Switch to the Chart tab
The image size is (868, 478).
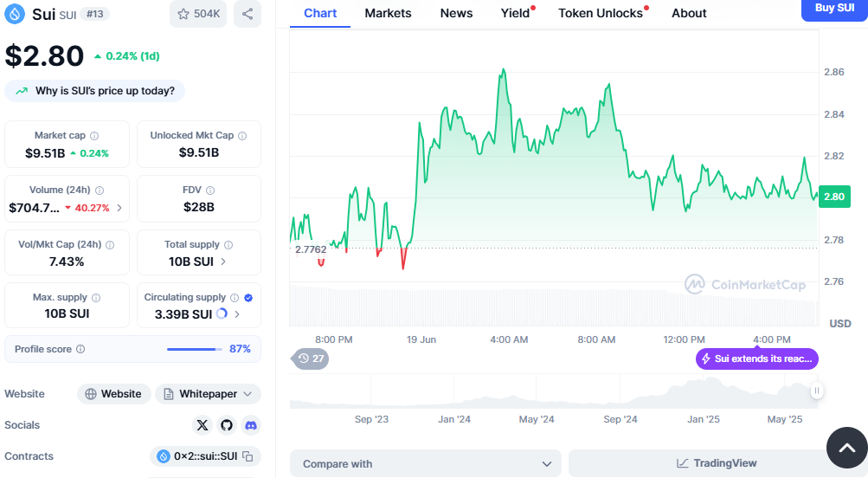(x=320, y=13)
